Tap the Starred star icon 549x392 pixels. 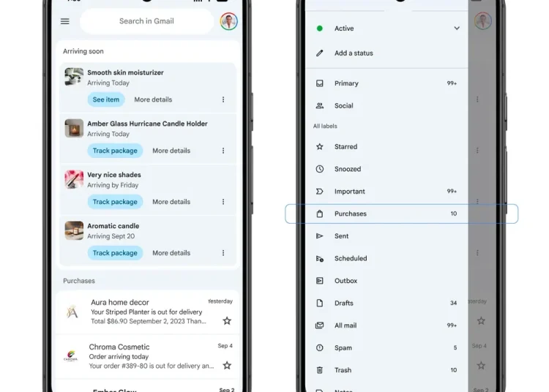point(319,146)
